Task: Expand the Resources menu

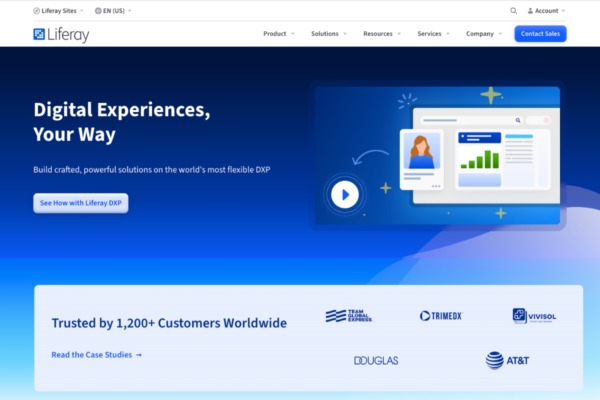Action: click(x=382, y=34)
